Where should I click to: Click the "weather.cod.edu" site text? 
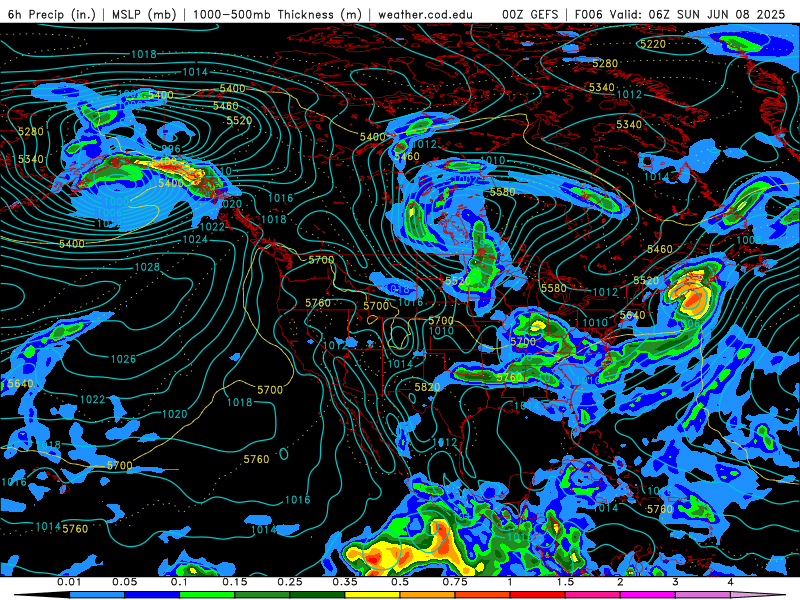[425, 14]
